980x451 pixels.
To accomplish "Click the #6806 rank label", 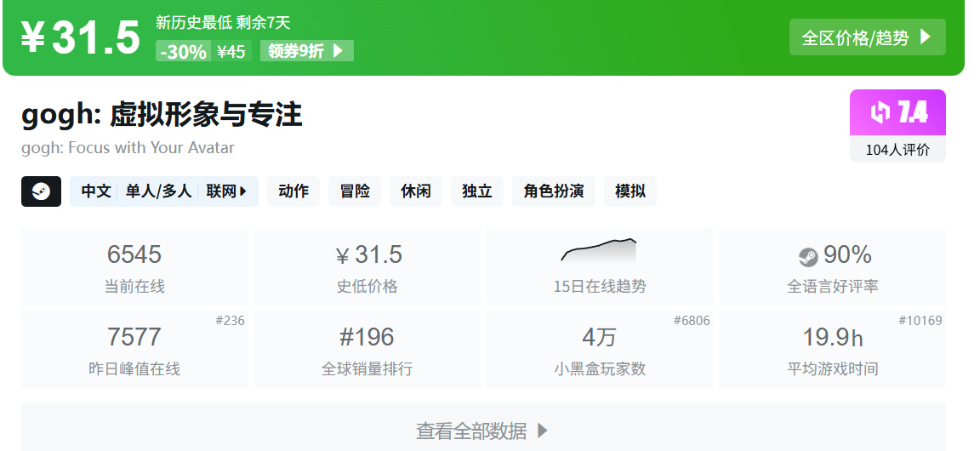I will point(692,321).
